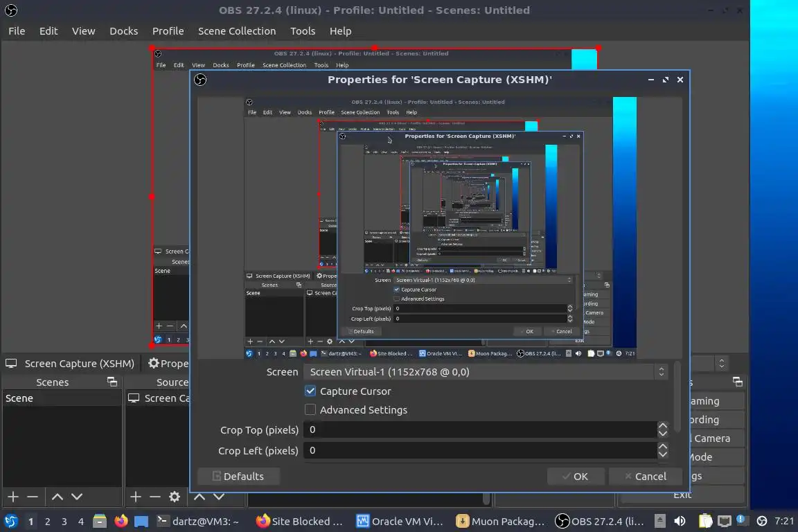Open the taskbar application menu launcher

point(10,522)
